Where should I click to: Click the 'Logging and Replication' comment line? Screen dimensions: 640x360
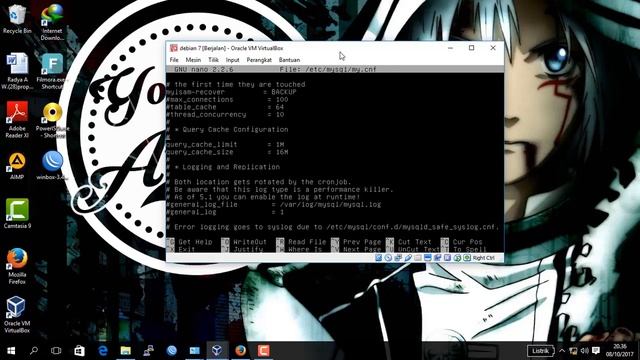(x=223, y=167)
